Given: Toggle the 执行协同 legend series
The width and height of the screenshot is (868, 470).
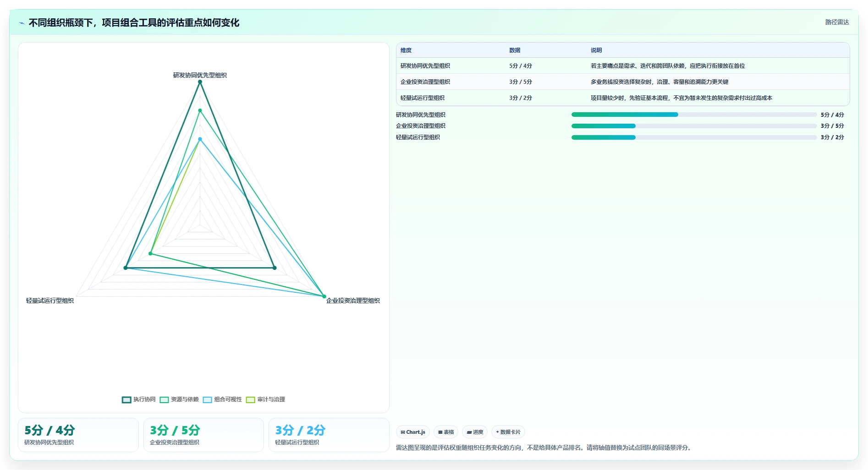Looking at the screenshot, I should [139, 399].
